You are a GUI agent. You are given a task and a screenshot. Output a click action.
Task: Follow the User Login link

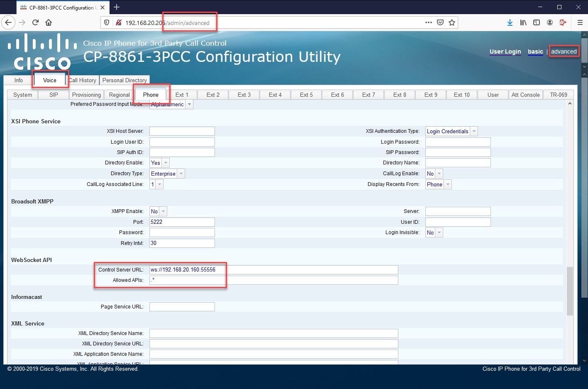point(505,51)
